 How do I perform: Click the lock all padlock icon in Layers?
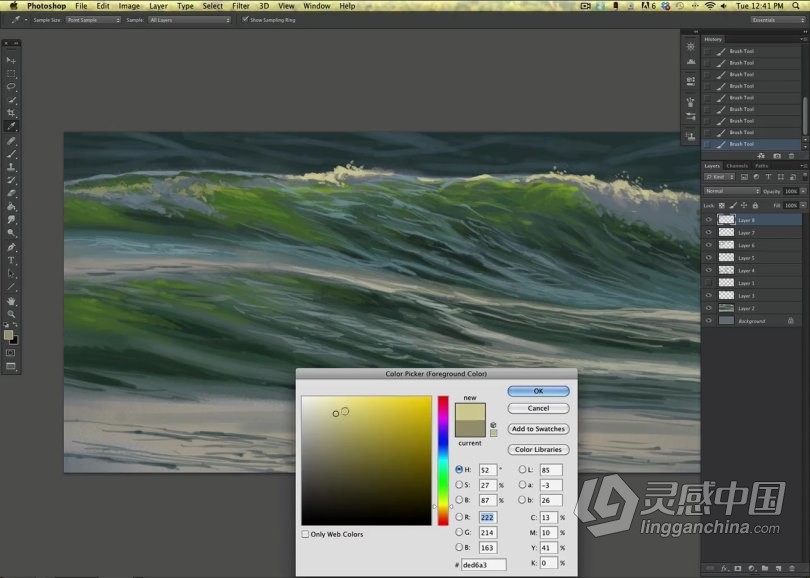[x=755, y=206]
